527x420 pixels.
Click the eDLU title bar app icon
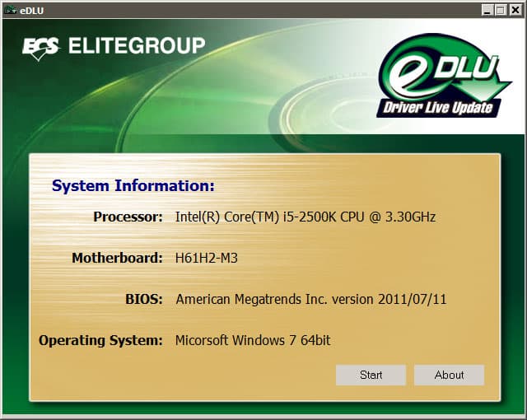pyautogui.click(x=10, y=10)
